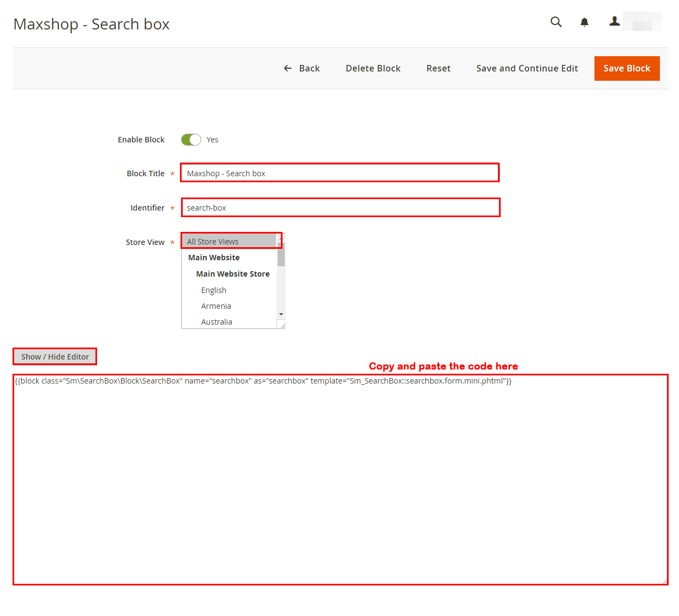This screenshot has width=679, height=616.
Task: Open the admin user account icon
Action: pos(615,21)
